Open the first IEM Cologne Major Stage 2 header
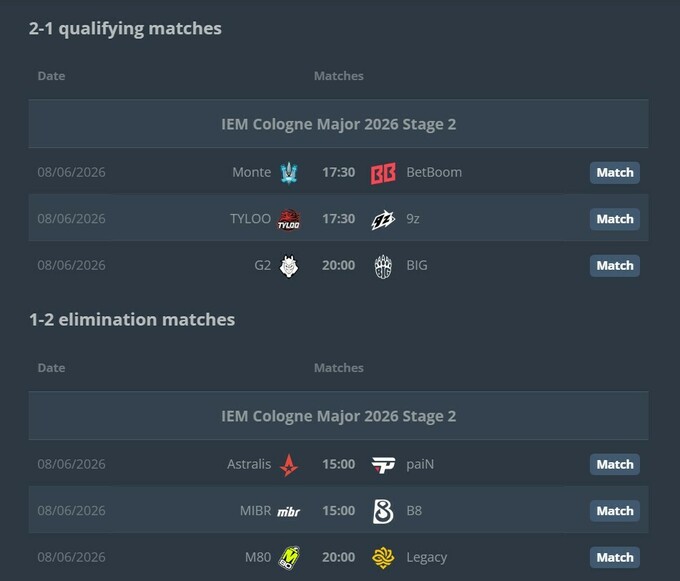 [x=338, y=124]
